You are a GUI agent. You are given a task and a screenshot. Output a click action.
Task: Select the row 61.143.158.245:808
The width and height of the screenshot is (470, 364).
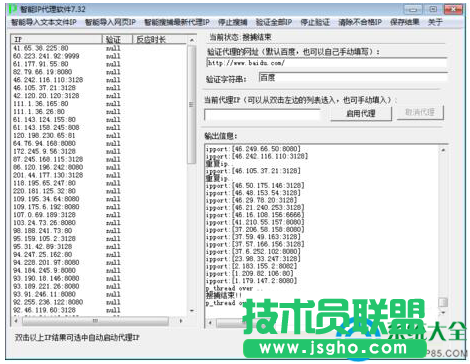click(46, 127)
